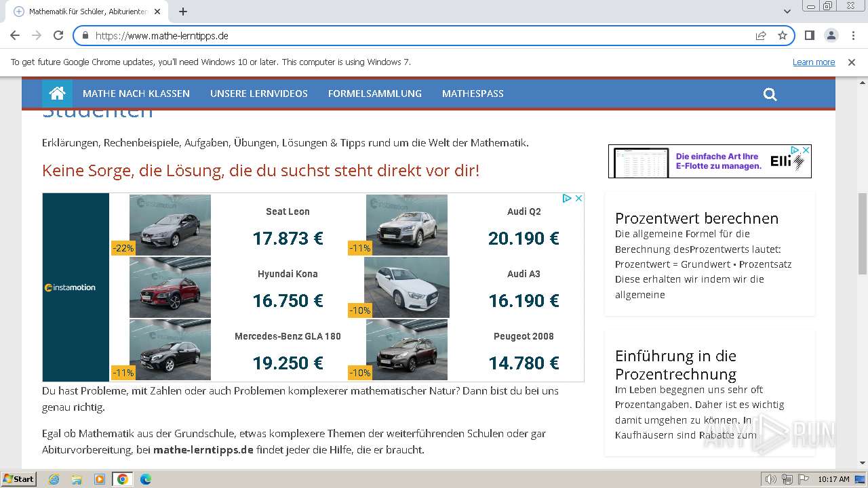Open MATHE NACH KLASSEN menu
The height and width of the screenshot is (488, 868).
136,94
